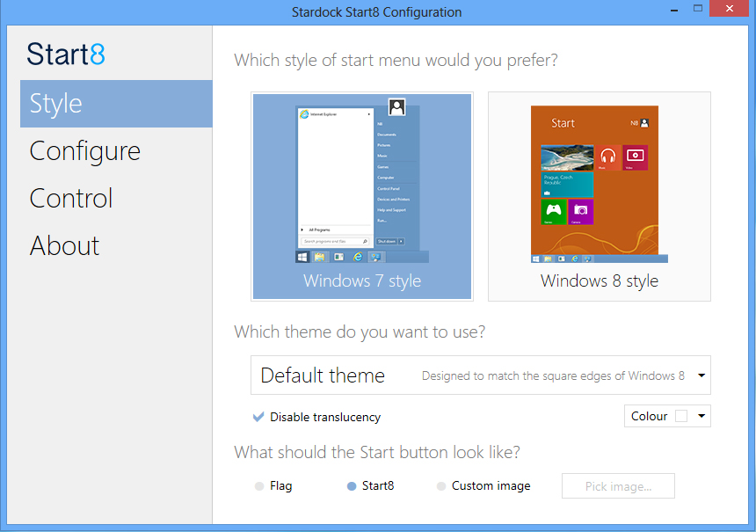Image resolution: width=756 pixels, height=532 pixels.
Task: Click the Start8 logo
Action: 66,54
